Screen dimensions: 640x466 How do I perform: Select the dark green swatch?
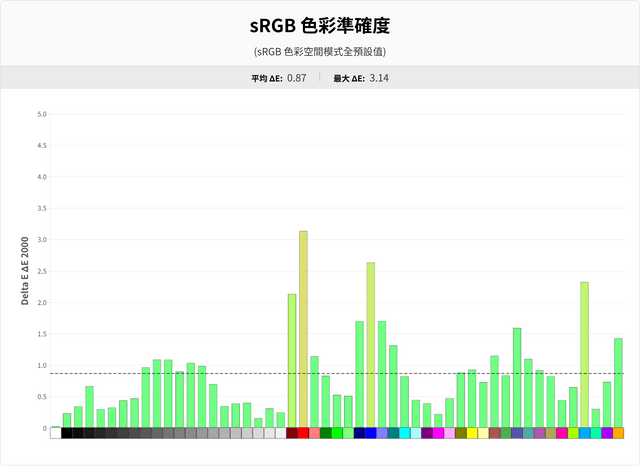coord(326,433)
